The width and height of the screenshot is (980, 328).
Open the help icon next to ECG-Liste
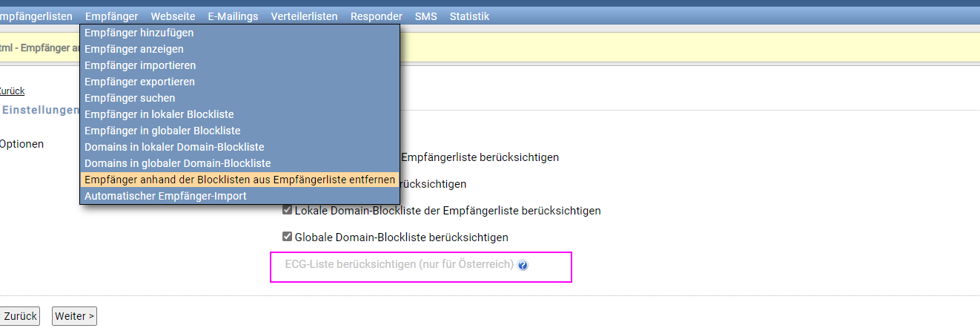(x=523, y=265)
